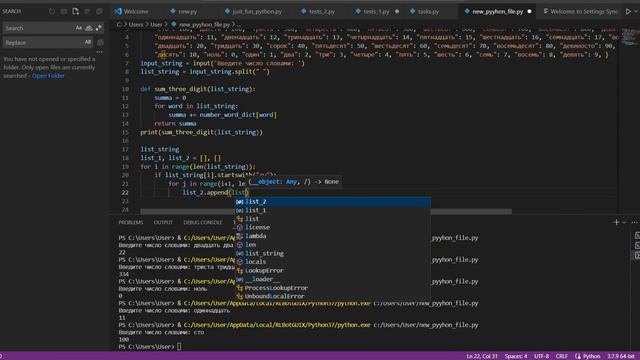Click print(sum_three_digit(list_string)) code line
Image resolution: width=640 pixels, height=360 pixels.
[x=202, y=132]
